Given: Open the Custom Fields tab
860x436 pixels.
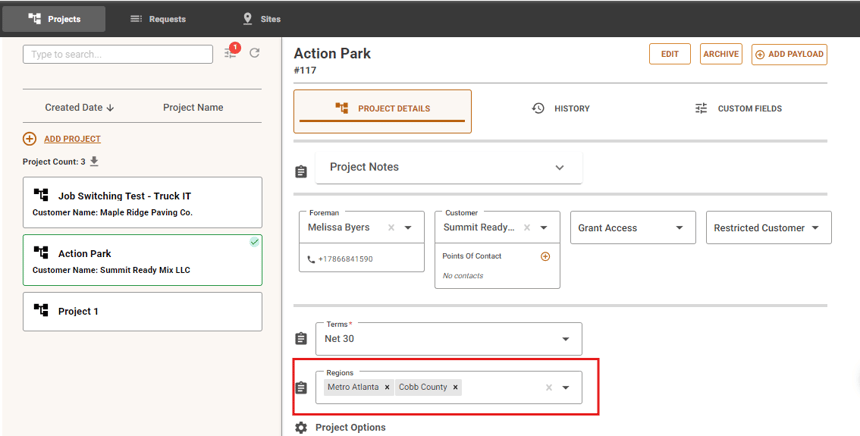Looking at the screenshot, I should pyautogui.click(x=738, y=109).
